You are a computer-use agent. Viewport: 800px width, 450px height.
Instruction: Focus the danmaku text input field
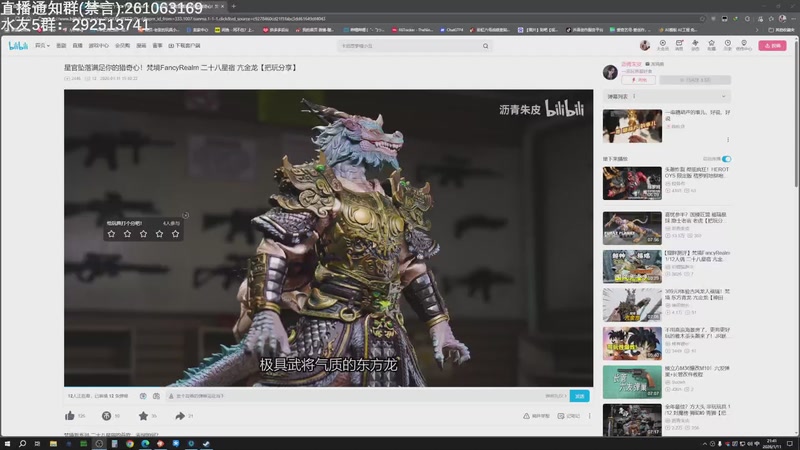point(357,396)
